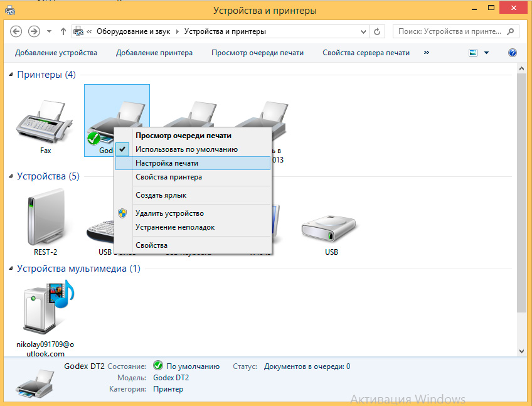Viewport: 532px width, 406px height.
Task: Click the printer icon in the details pane
Action: coord(35,384)
